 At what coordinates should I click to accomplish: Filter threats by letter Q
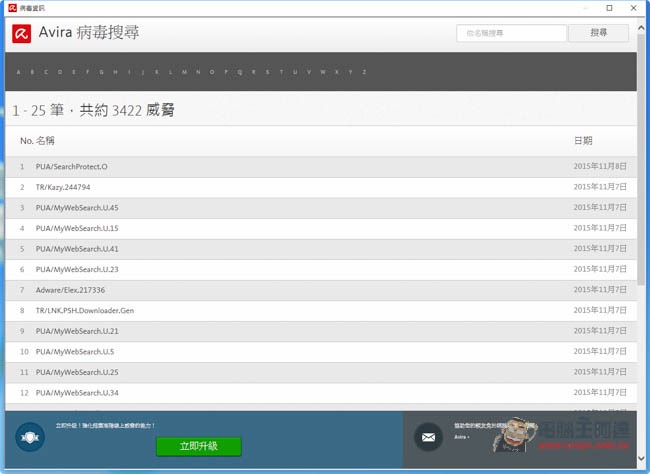coord(240,72)
